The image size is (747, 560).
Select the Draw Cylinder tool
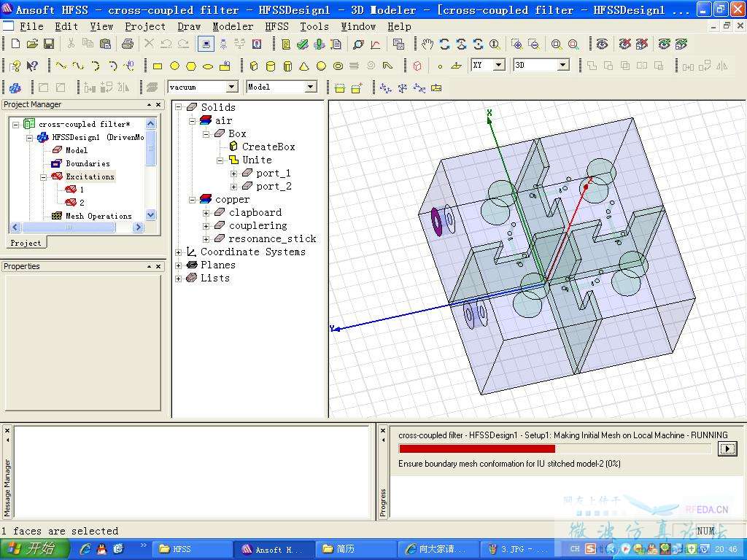(x=271, y=66)
